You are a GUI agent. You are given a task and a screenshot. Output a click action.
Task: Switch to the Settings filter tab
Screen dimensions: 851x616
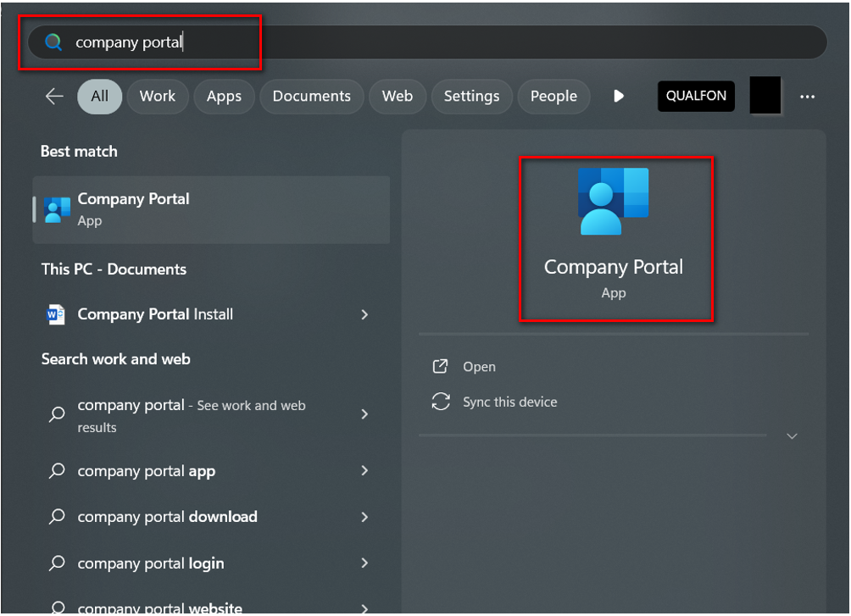point(471,96)
